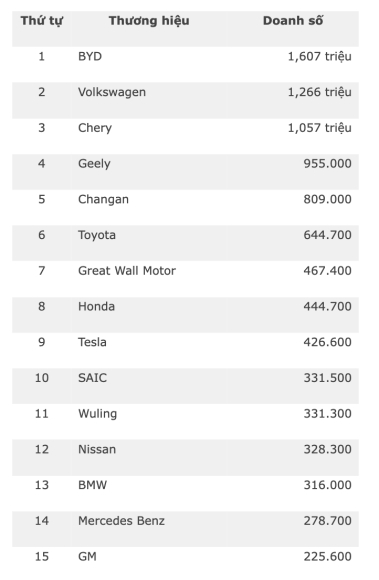Click the Wuling sales value 331.300
Viewport: 379px width, 580px height.
327,414
